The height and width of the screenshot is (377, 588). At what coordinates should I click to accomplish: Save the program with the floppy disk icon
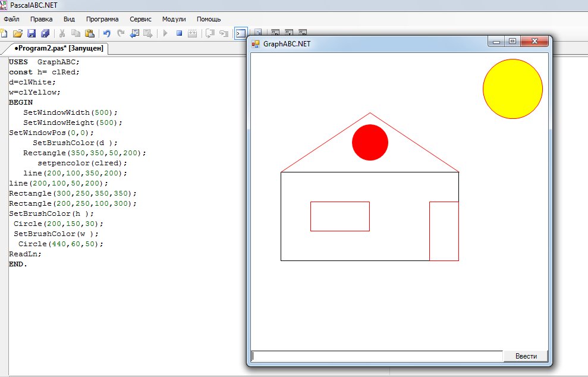click(32, 33)
